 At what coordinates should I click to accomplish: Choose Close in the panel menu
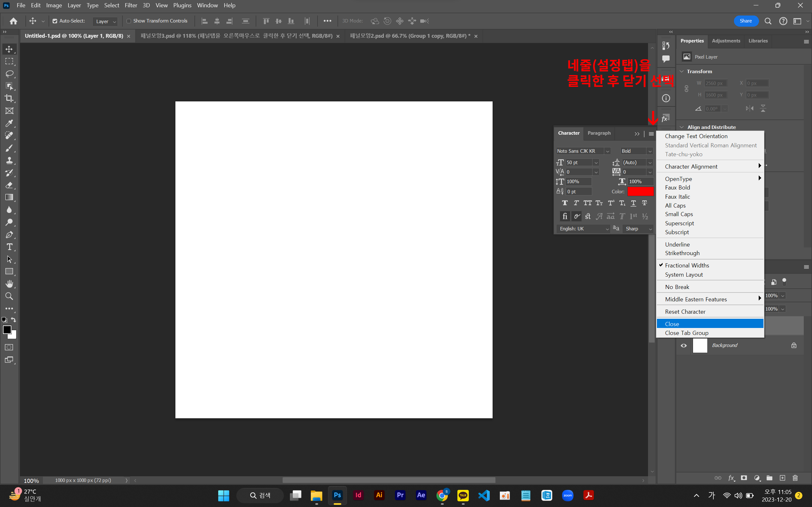click(x=672, y=324)
